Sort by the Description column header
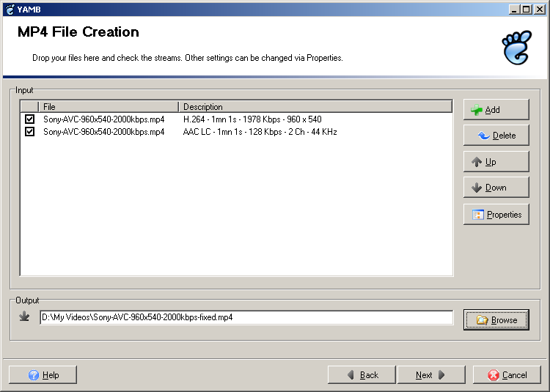550x392 pixels. [x=315, y=107]
